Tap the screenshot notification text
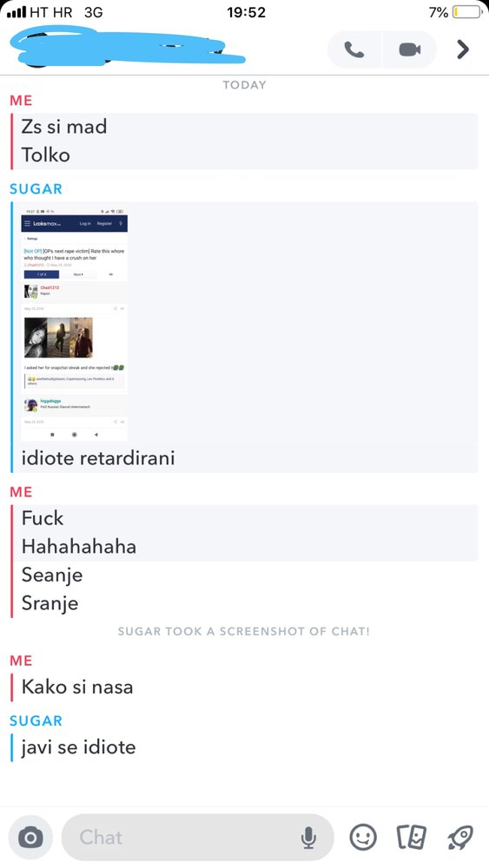489x868 pixels. point(244,631)
